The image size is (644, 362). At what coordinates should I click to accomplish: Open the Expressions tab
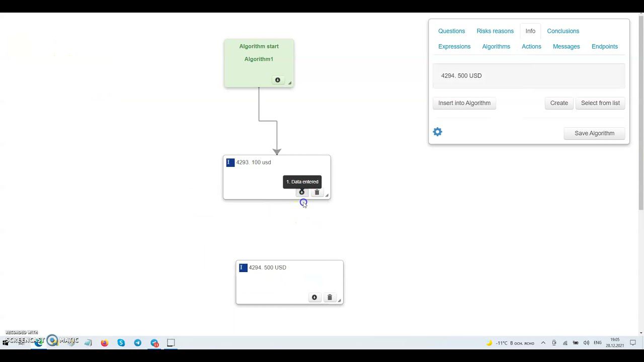[x=454, y=46]
